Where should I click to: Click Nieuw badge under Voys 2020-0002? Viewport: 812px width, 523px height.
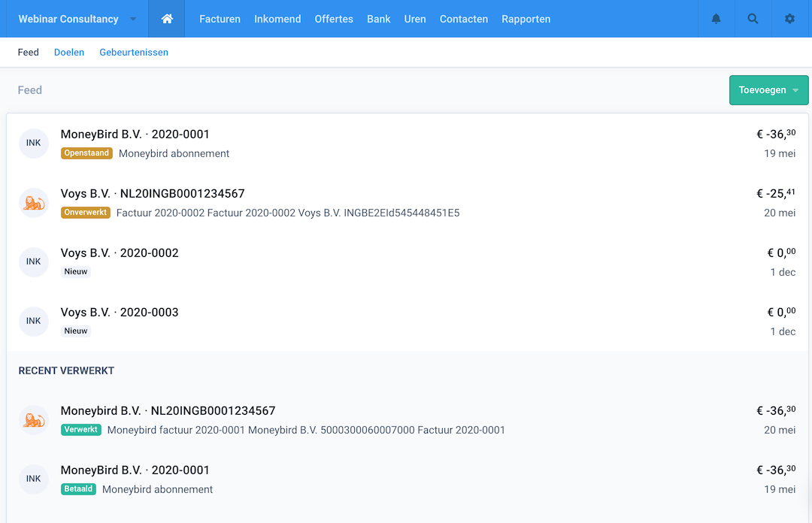coord(76,272)
